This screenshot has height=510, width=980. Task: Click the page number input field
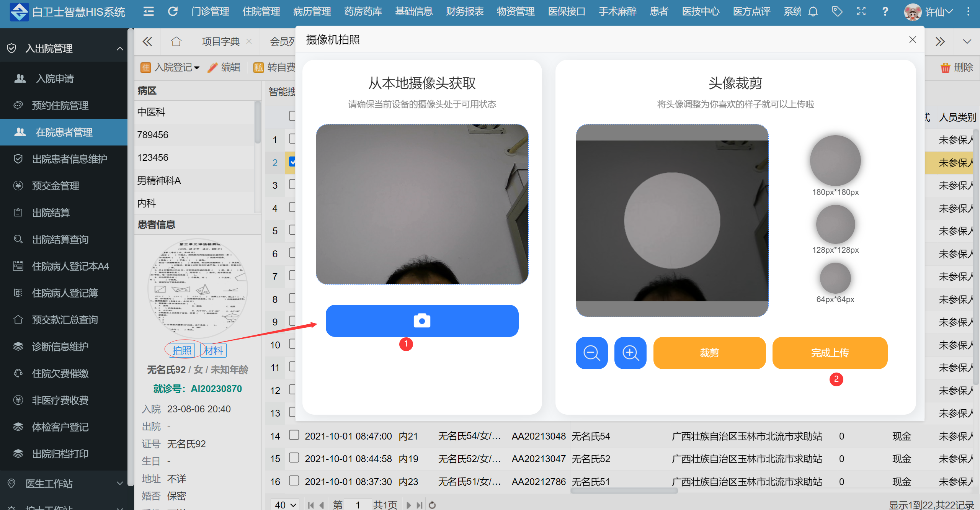(x=358, y=505)
